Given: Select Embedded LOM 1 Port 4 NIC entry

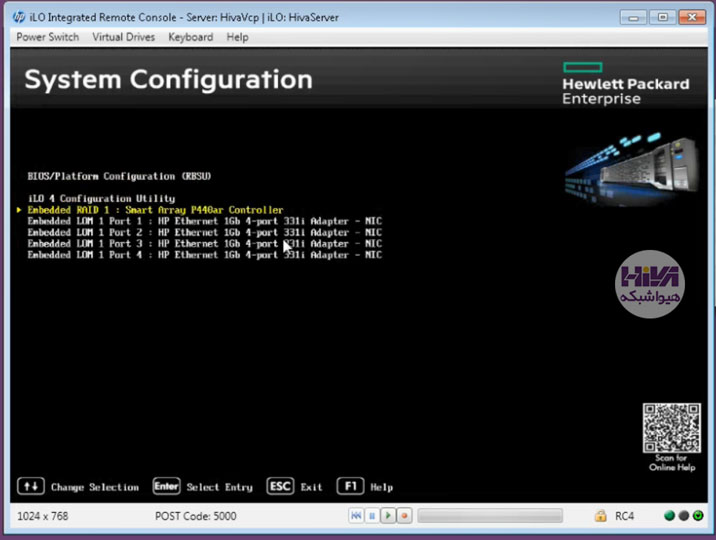Looking at the screenshot, I should (205, 255).
